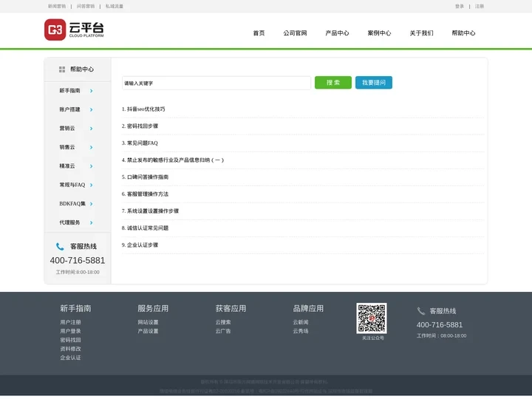Screen dimensions: 532x399
Task: Open 案例中心 in the top navigation
Action: coord(379,33)
